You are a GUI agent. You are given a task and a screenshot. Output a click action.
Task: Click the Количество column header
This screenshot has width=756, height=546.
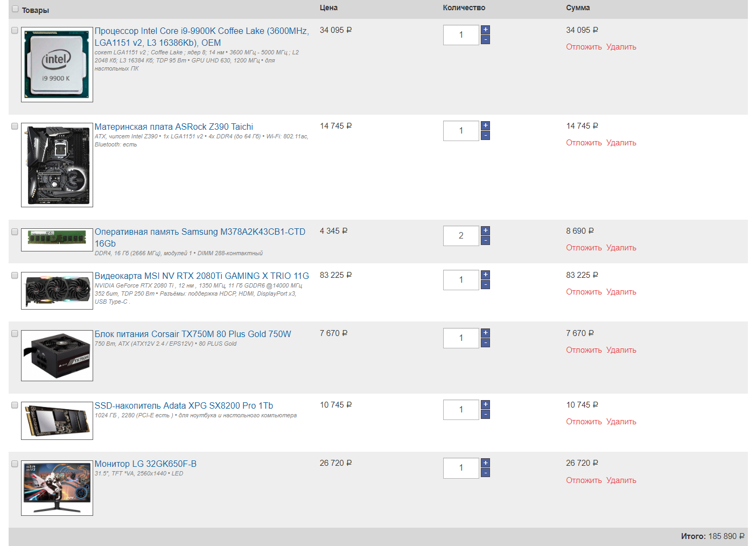(464, 8)
